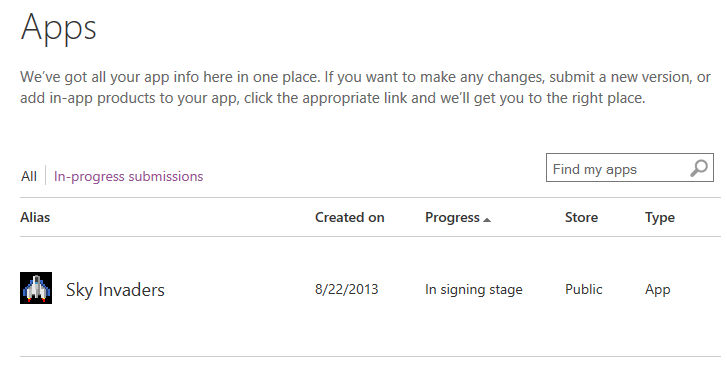
Task: Open the Sky Invaders app link
Action: pos(115,290)
